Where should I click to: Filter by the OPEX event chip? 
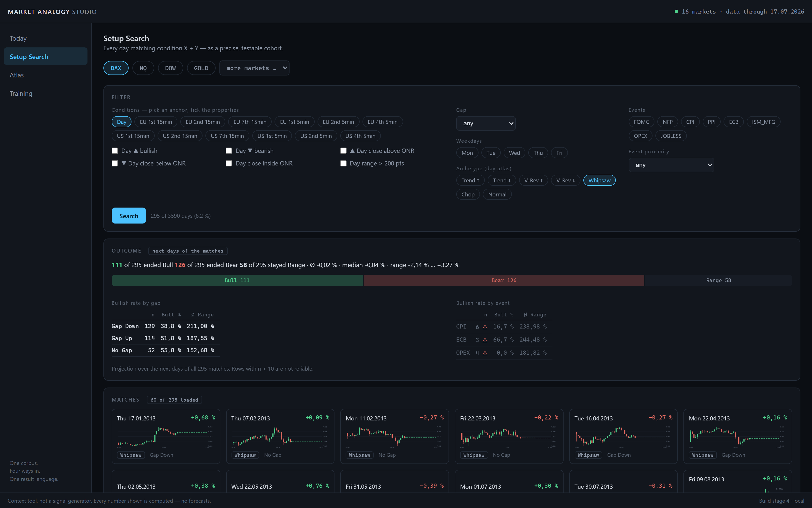pyautogui.click(x=641, y=136)
